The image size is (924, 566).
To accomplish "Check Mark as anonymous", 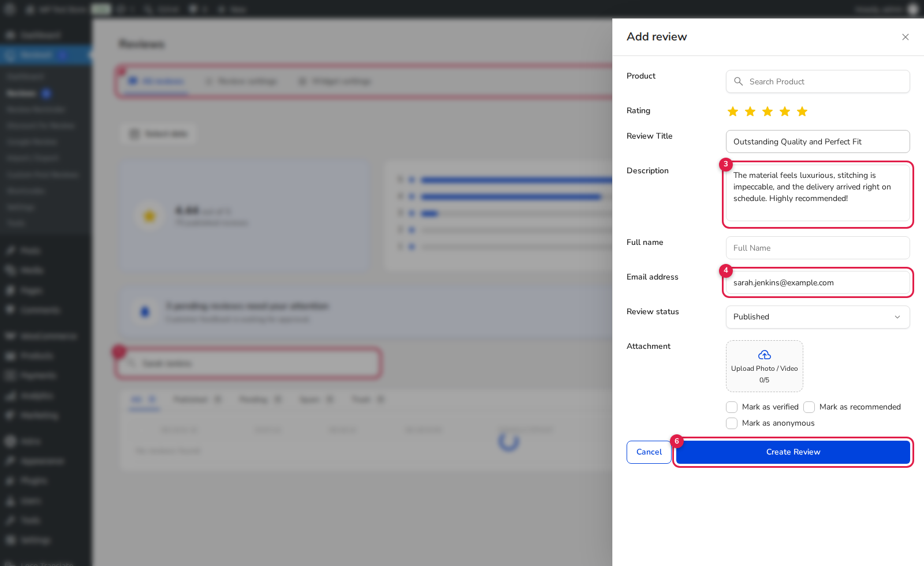I will pyautogui.click(x=732, y=423).
